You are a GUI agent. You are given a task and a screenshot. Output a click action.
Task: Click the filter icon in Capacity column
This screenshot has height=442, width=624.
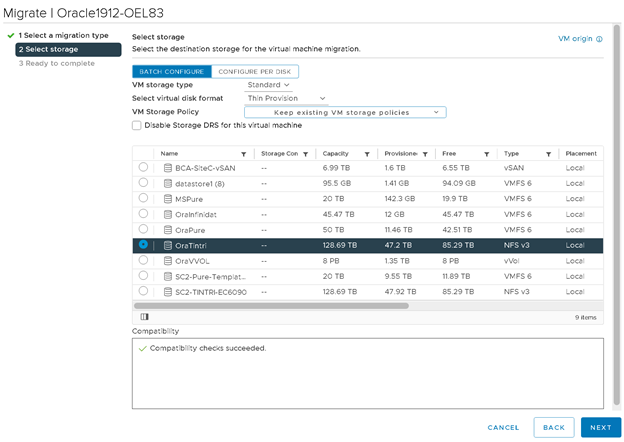pyautogui.click(x=368, y=154)
